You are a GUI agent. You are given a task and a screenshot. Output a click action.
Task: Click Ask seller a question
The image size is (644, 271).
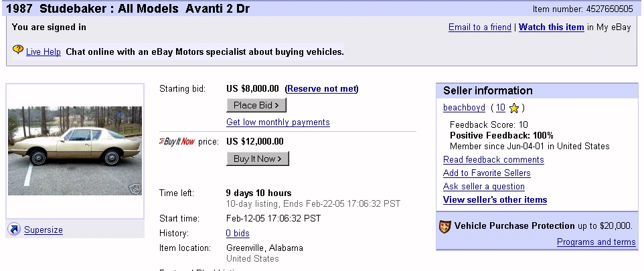(483, 187)
